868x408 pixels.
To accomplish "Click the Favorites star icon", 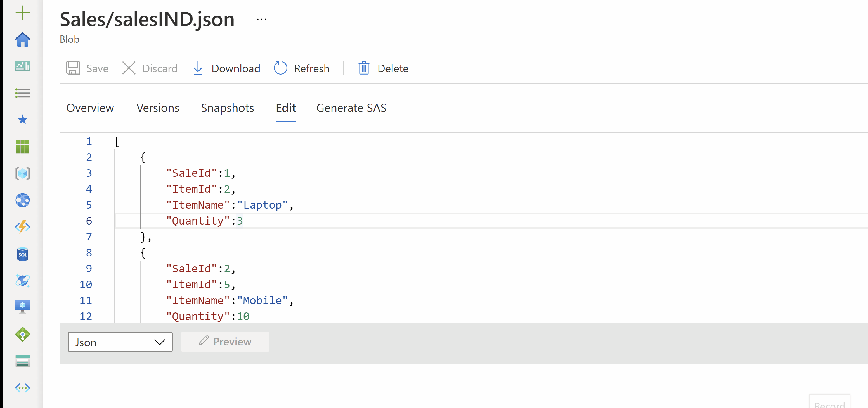I will [23, 120].
